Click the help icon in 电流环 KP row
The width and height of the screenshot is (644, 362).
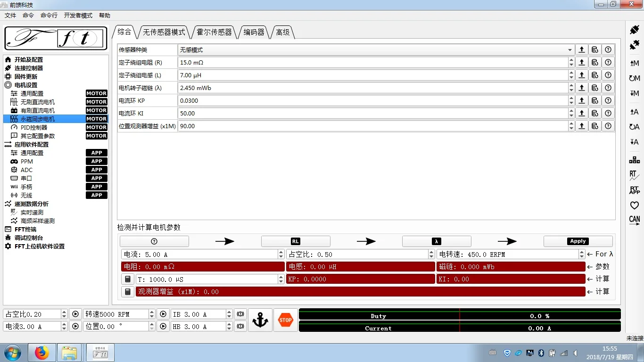609,100
